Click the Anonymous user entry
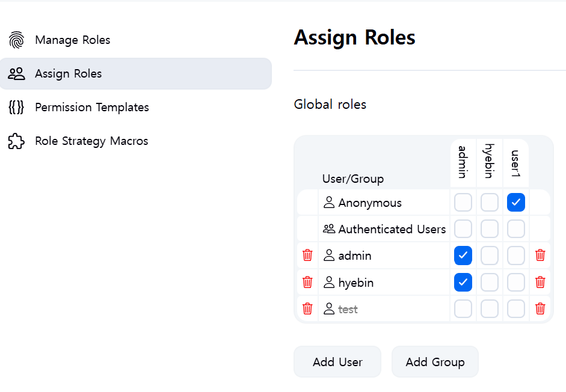 [x=369, y=203]
